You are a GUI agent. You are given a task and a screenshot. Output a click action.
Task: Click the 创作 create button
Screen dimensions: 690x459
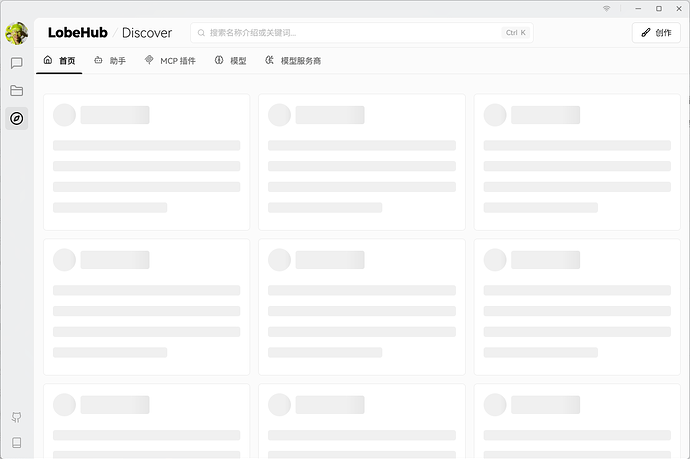click(x=656, y=33)
